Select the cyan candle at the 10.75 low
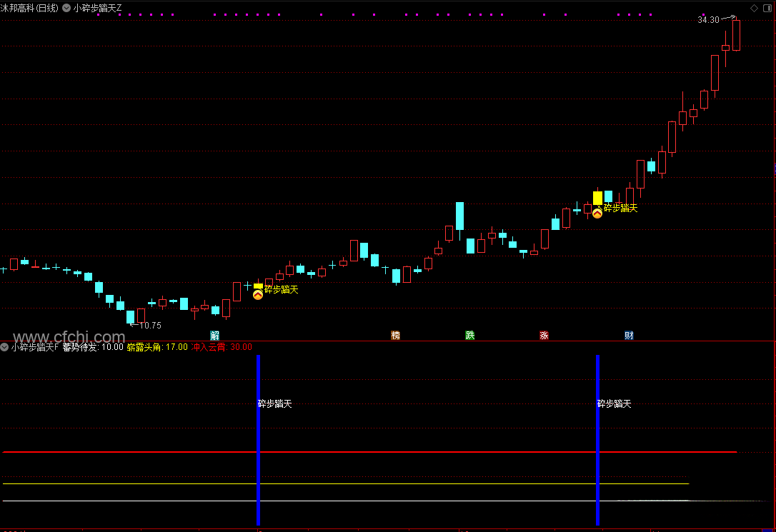This screenshot has height=532, width=776. pos(131,317)
